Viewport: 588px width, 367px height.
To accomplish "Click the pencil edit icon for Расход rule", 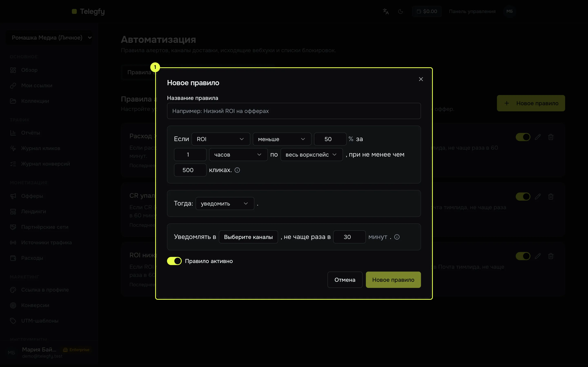I will (x=538, y=137).
